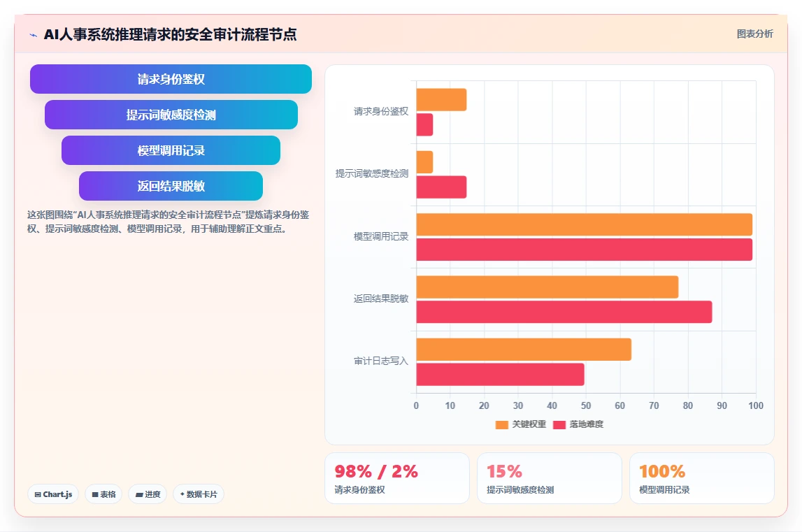Click the orange bar for 审计日志写入
The width and height of the screenshot is (802, 532).
524,350
